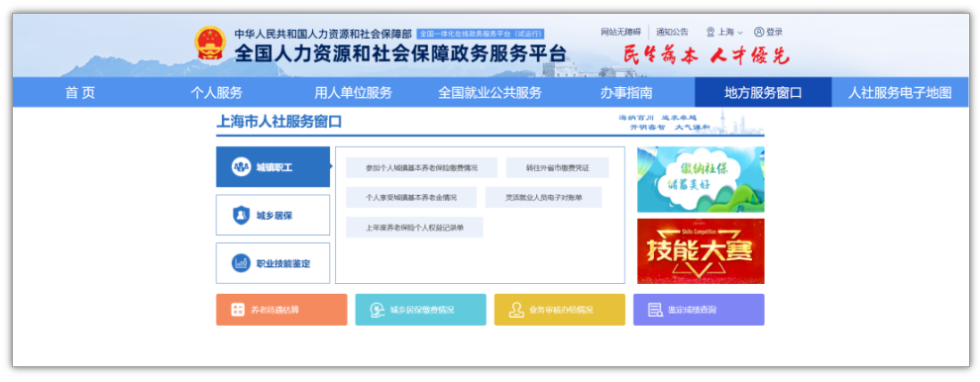
Task: Open 用人单位服务 in the navigation bar
Action: pyautogui.click(x=353, y=93)
